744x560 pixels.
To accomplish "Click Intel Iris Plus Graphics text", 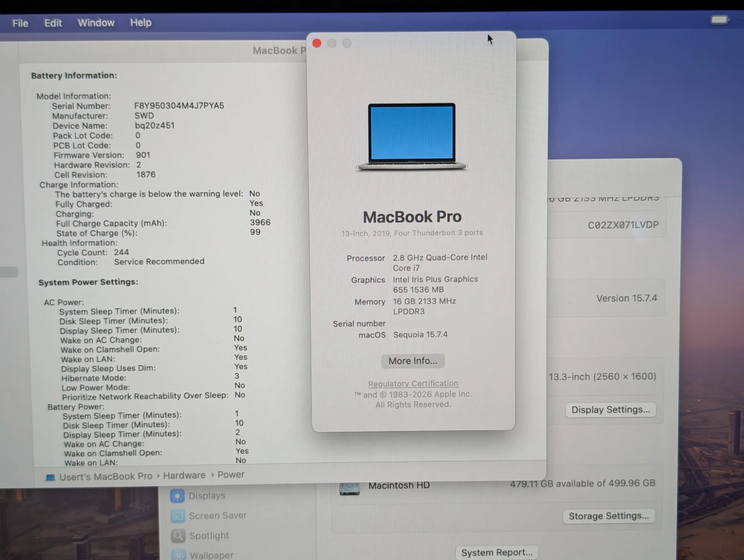I will pyautogui.click(x=435, y=284).
